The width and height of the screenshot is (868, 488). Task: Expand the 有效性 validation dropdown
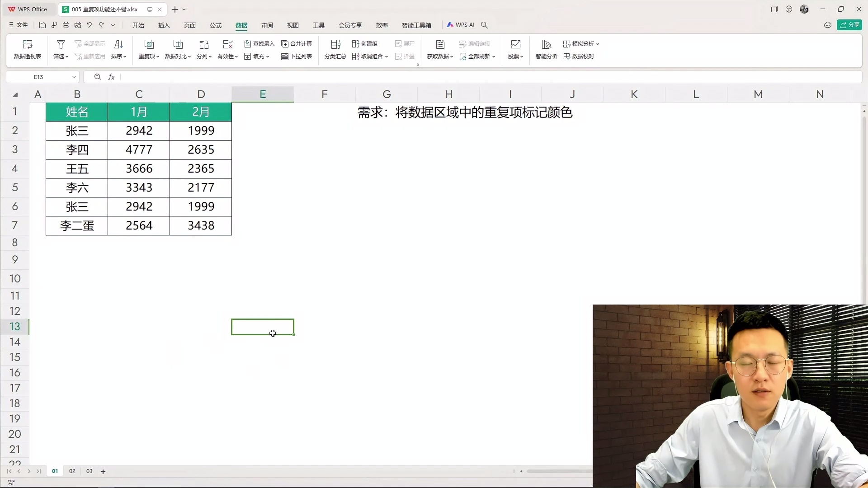tap(236, 56)
